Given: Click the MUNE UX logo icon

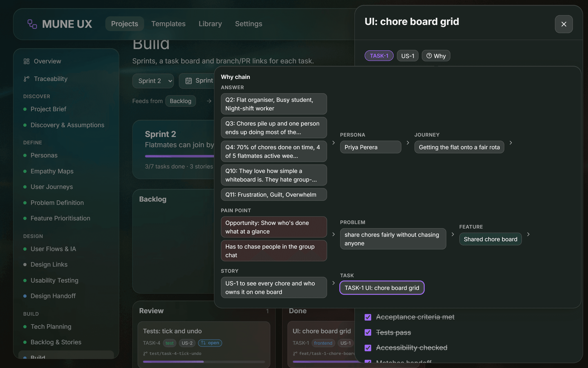Looking at the screenshot, I should click(32, 24).
